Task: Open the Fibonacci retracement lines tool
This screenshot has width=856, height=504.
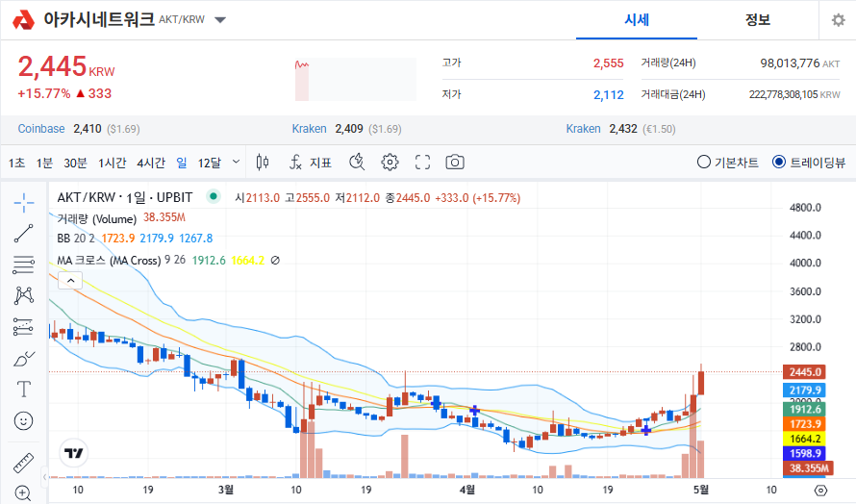Action: pyautogui.click(x=23, y=265)
